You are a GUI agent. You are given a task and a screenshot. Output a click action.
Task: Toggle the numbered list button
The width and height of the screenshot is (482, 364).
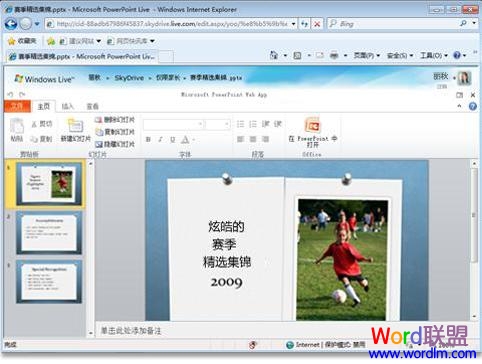point(253,124)
